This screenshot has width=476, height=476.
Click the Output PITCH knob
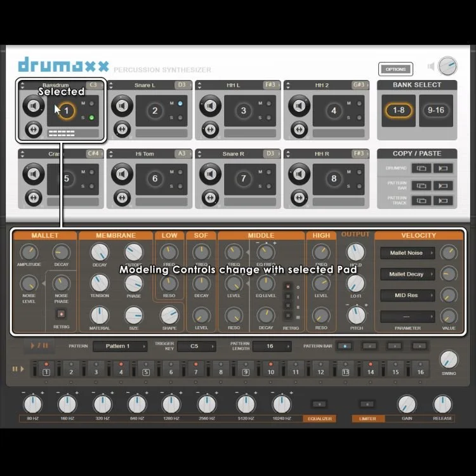tap(357, 315)
